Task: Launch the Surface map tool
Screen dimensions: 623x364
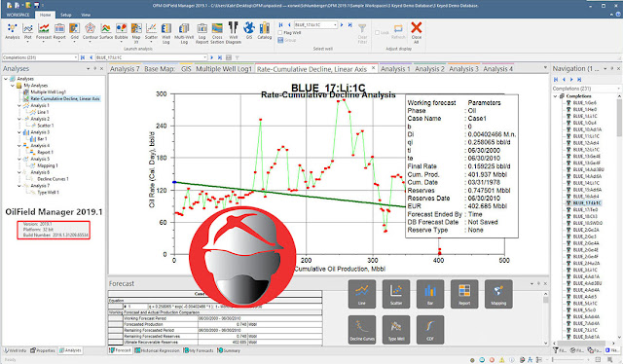Action: pos(106,31)
